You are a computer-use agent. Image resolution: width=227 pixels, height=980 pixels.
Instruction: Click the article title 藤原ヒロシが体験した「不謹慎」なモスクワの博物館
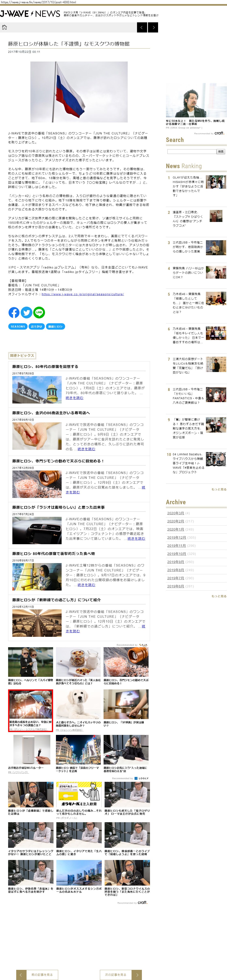(x=69, y=44)
